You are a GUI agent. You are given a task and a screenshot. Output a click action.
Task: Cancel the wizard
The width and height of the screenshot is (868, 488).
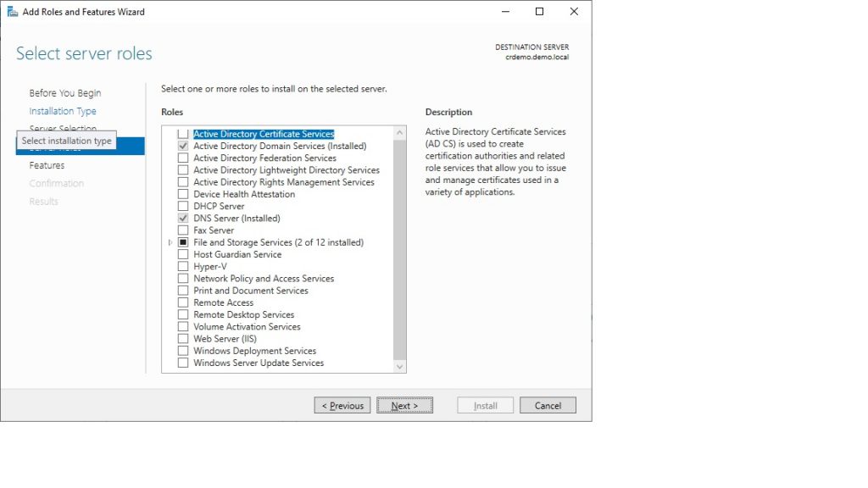(548, 406)
